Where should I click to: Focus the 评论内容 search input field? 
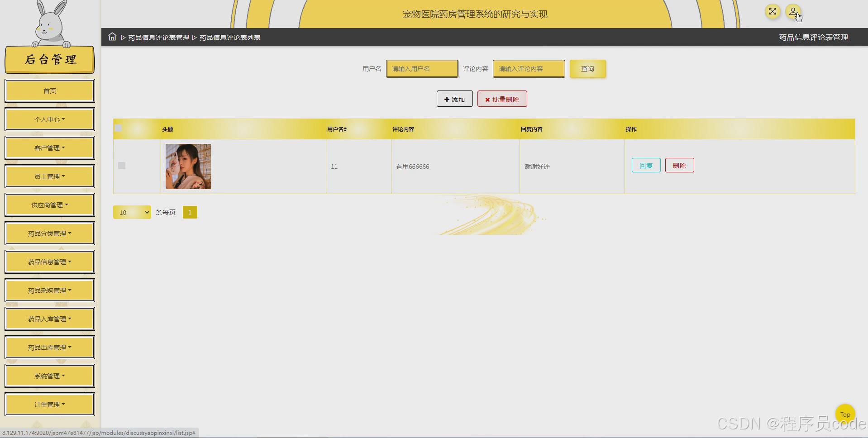pos(529,69)
